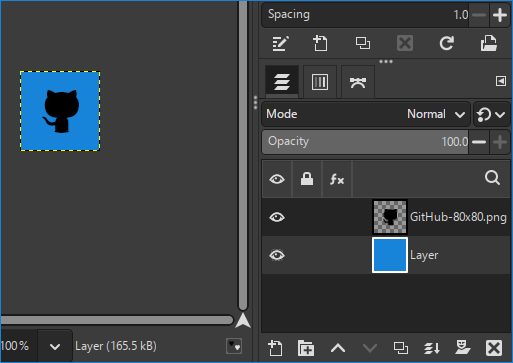Screen dimensions: 513x363
Task: Hide the blue Layer layer
Action: click(x=277, y=255)
